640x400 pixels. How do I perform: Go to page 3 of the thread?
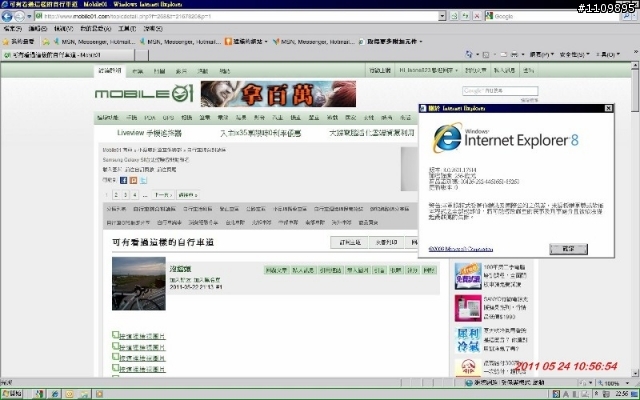click(125, 195)
